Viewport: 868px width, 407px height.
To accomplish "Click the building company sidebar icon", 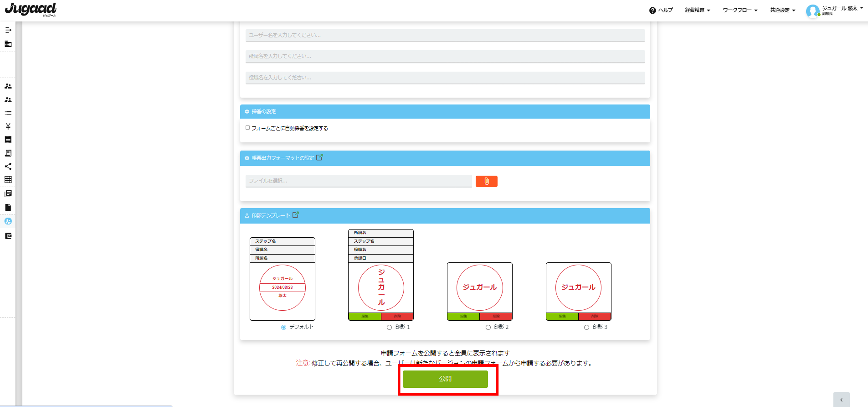I will (8, 44).
